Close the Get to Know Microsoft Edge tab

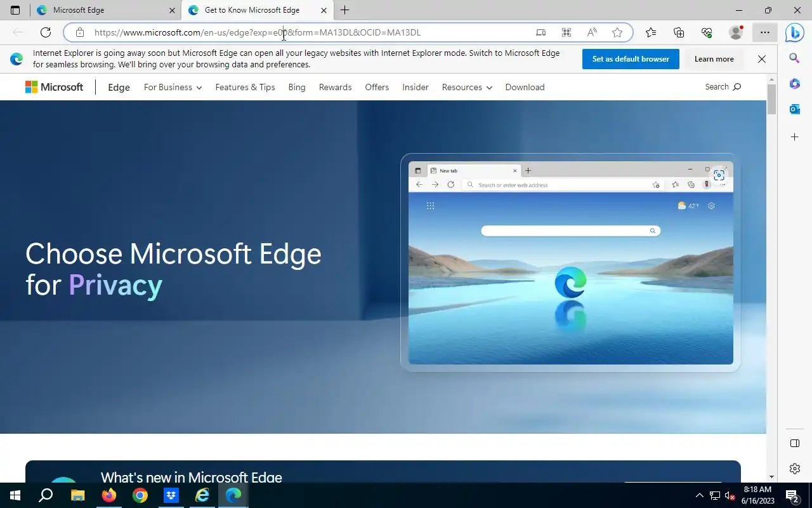(x=324, y=10)
